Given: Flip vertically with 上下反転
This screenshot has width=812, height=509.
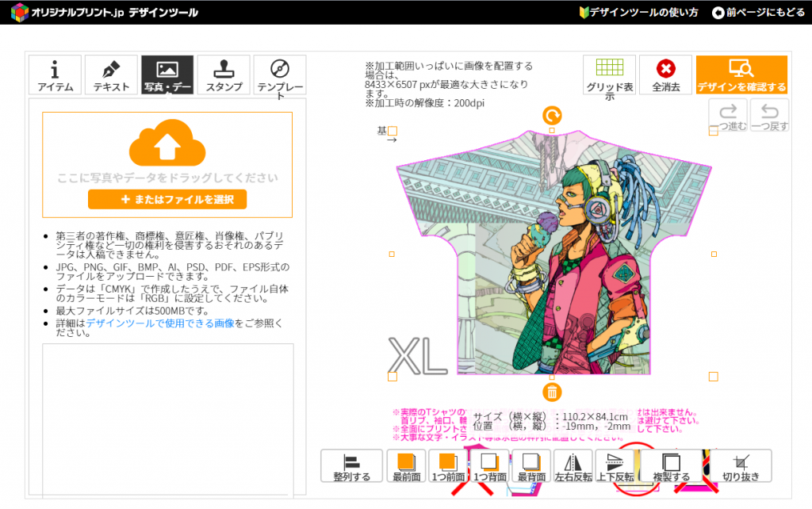Looking at the screenshot, I should (x=615, y=466).
